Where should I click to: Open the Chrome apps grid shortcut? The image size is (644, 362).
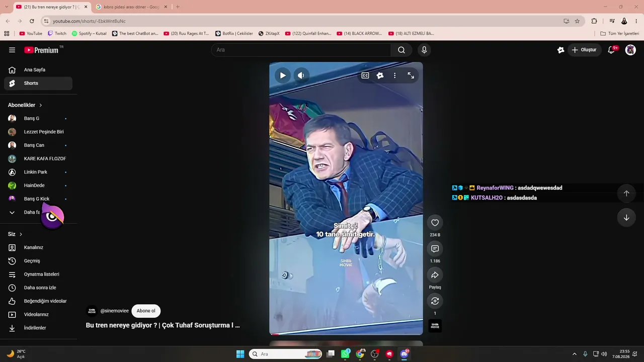7,34
